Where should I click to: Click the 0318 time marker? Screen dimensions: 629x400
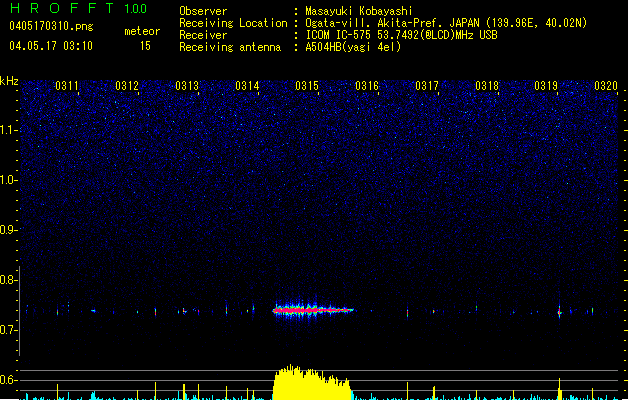tap(487, 86)
